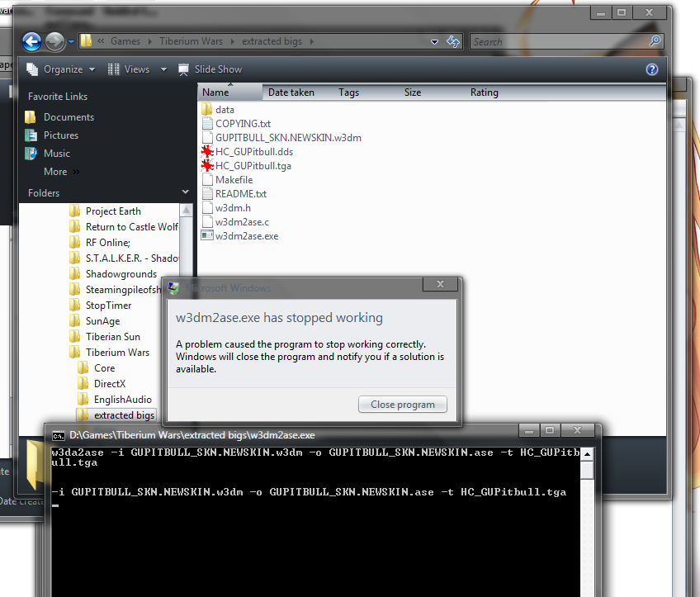Select the S.T.A.L.K.E.R. folder in the tree

124,258
